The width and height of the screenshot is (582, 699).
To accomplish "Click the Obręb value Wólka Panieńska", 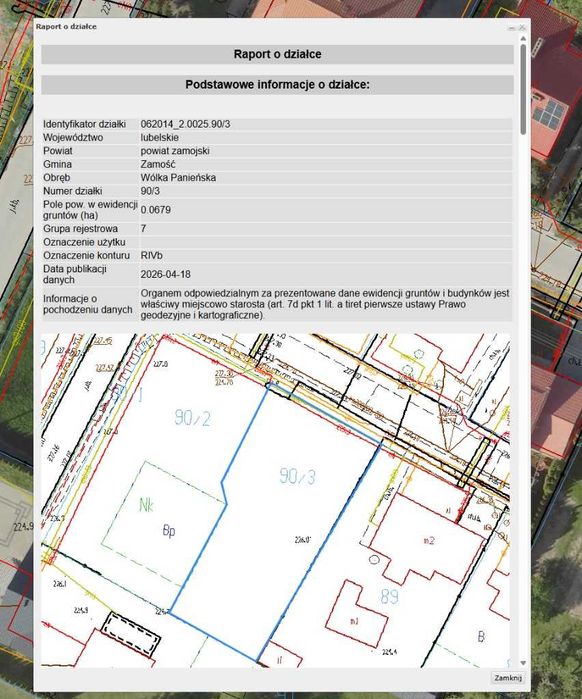I will pos(178,177).
